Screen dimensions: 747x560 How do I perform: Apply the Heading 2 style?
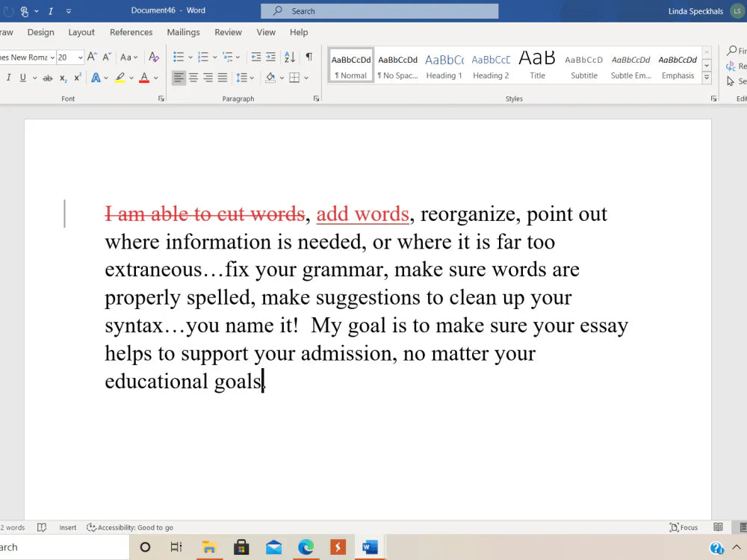click(x=491, y=65)
